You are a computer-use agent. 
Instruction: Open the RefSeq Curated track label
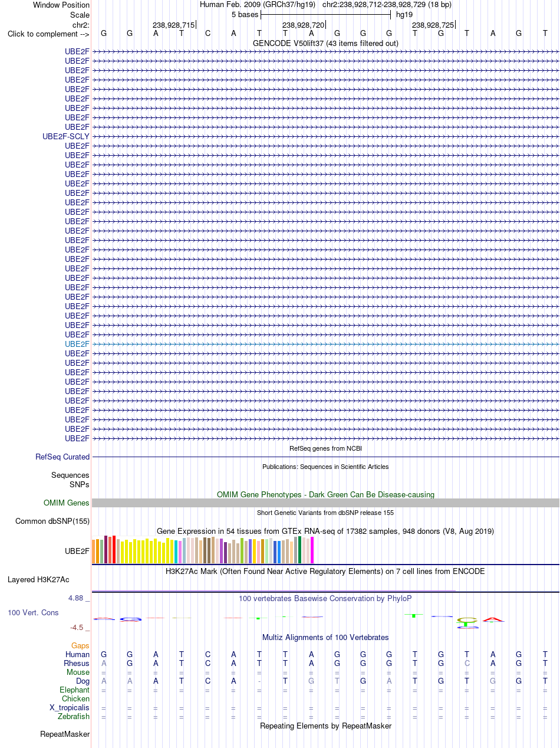62,457
